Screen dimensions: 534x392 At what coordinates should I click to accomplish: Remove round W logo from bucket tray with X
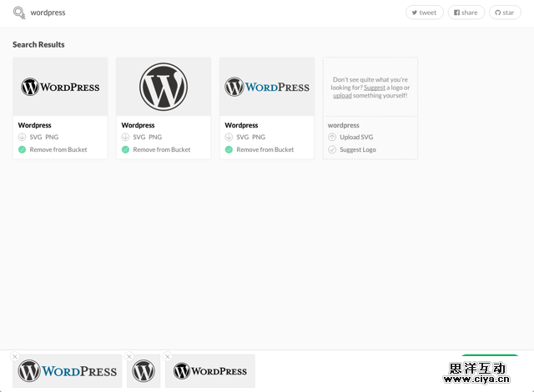click(x=129, y=357)
